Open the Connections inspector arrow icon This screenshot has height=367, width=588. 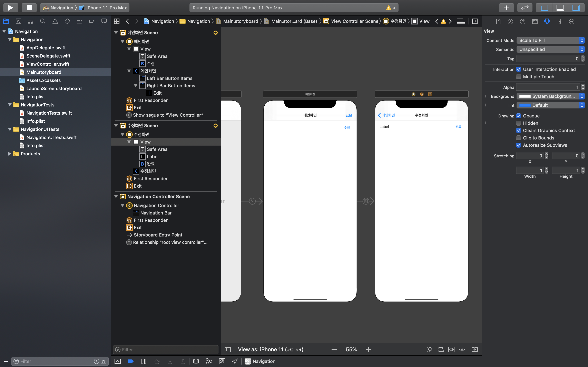[x=571, y=21]
